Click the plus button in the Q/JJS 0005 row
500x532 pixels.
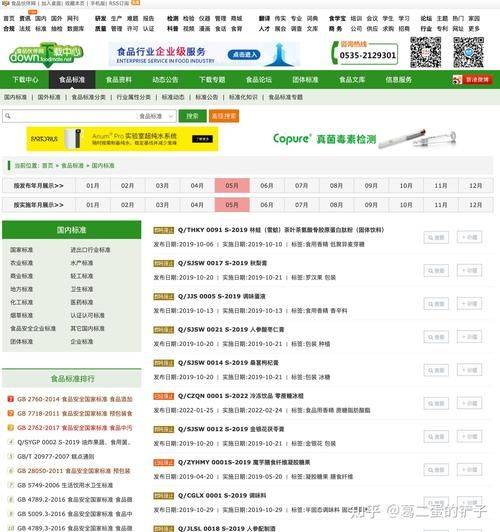click(469, 304)
